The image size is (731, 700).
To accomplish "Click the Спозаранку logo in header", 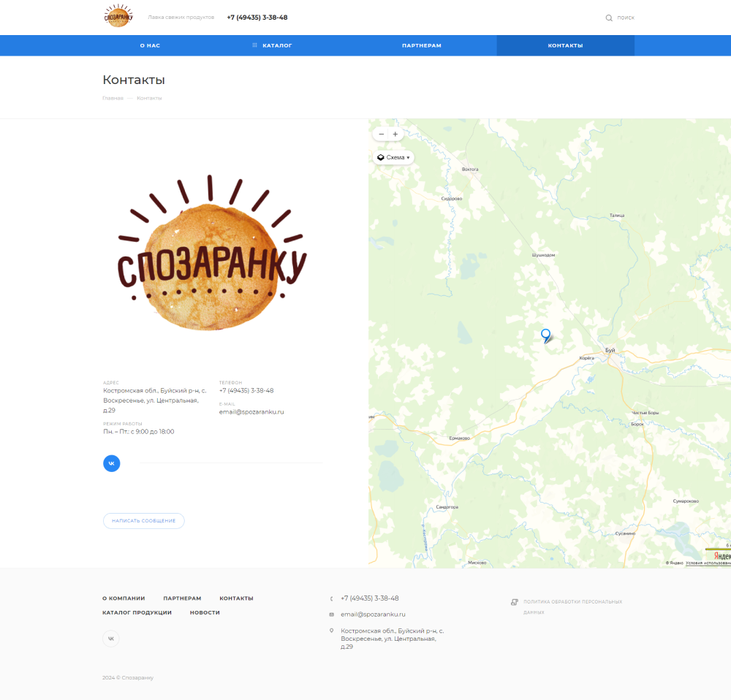I will [x=118, y=16].
